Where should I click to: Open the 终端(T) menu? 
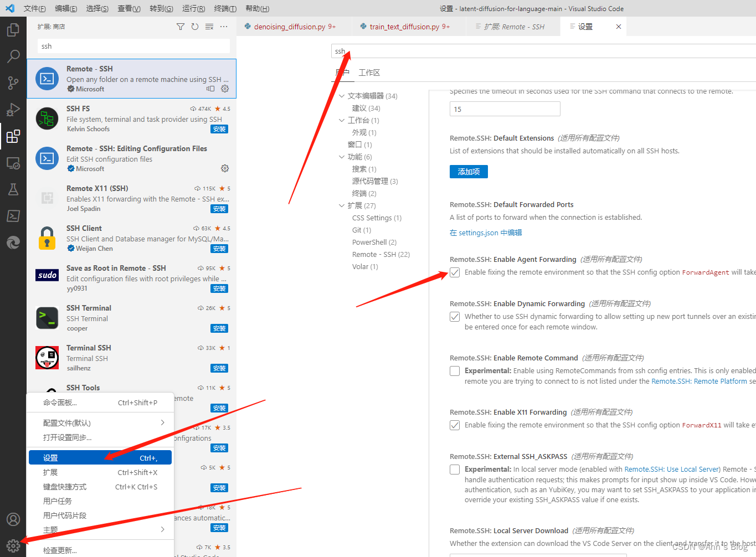(x=225, y=8)
